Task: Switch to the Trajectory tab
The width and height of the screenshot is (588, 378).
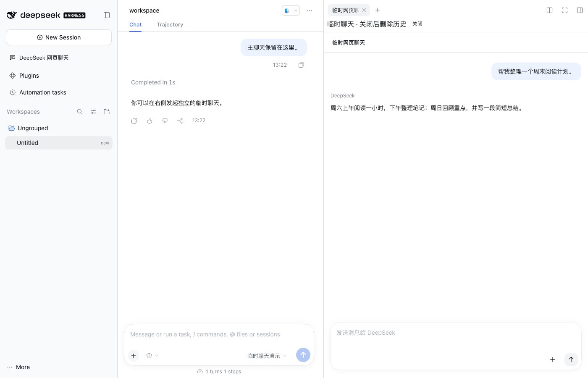Action: (170, 25)
